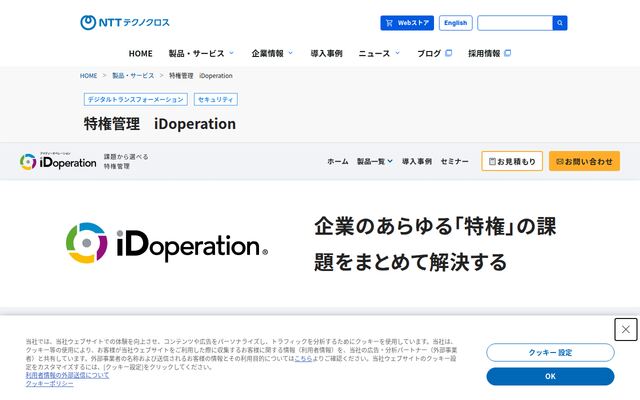Click the 課題から選べる特権管理 tagline
The width and height of the screenshot is (640, 400).
[126, 161]
